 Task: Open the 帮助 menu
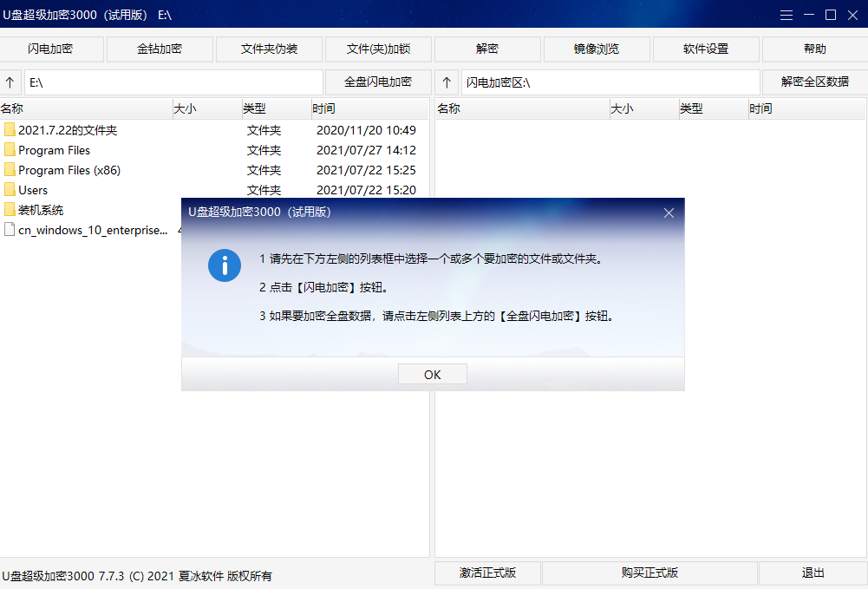coord(815,49)
